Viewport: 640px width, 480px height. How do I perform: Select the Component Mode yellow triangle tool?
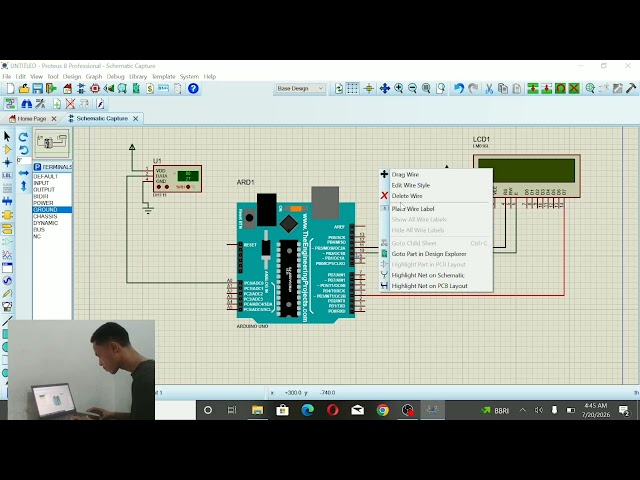[x=7, y=149]
